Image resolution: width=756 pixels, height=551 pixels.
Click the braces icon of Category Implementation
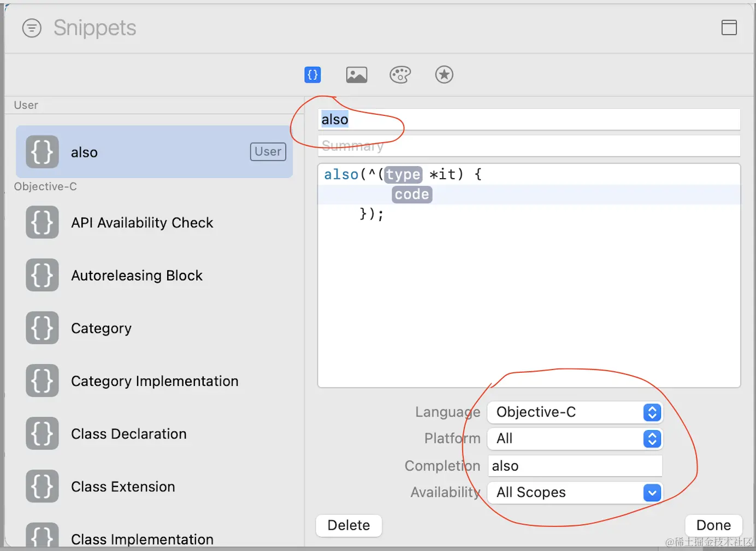[42, 381]
